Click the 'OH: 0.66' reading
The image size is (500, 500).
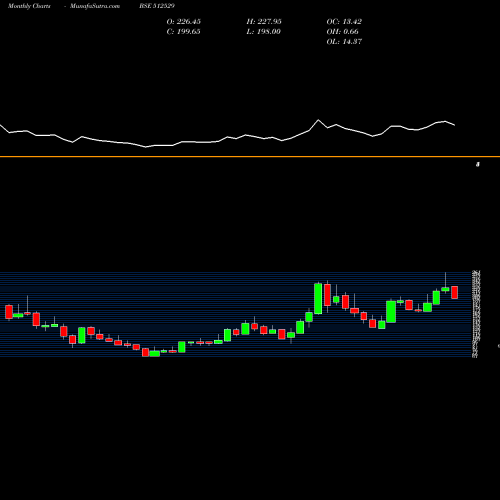(342, 32)
